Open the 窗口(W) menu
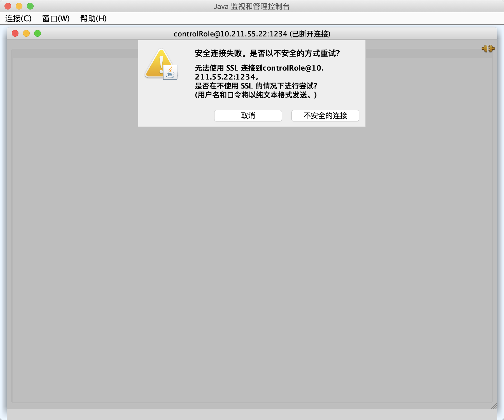Screen dimensions: 504x420 click(56, 18)
